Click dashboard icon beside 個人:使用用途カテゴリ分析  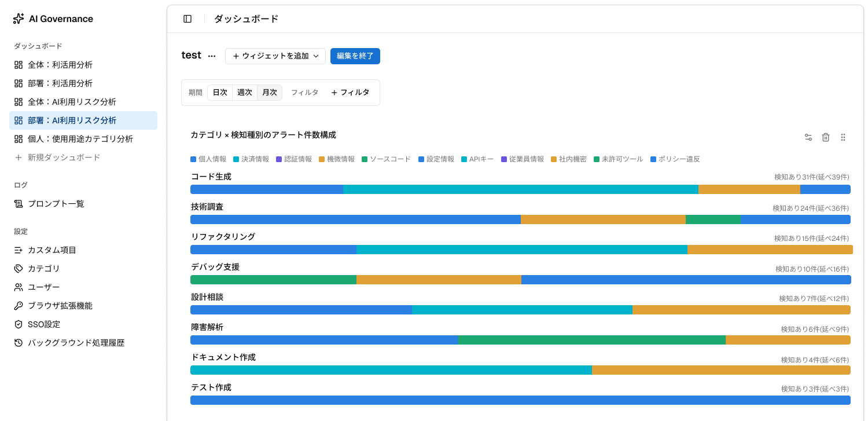(x=19, y=139)
